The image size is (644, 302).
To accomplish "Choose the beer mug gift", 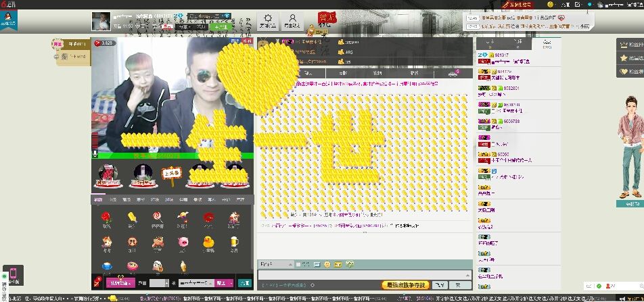I will click(233, 241).
